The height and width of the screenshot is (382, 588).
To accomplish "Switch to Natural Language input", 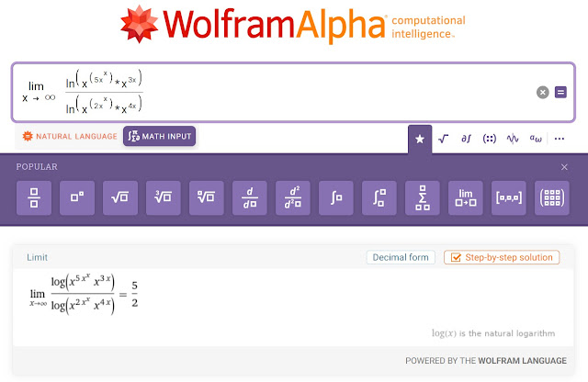I will 70,137.
